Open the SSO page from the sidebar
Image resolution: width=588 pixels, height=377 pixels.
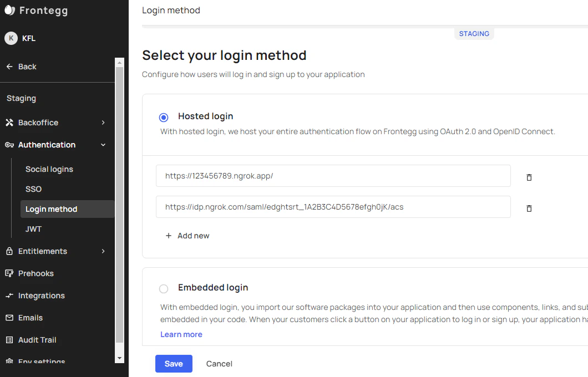(33, 188)
